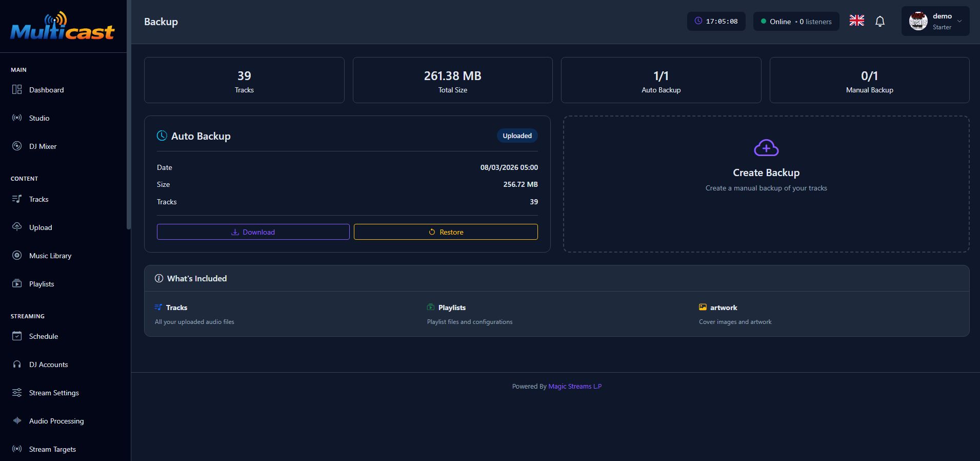The width and height of the screenshot is (980, 461).
Task: Open the Online listeners status indicator
Action: coord(796,22)
